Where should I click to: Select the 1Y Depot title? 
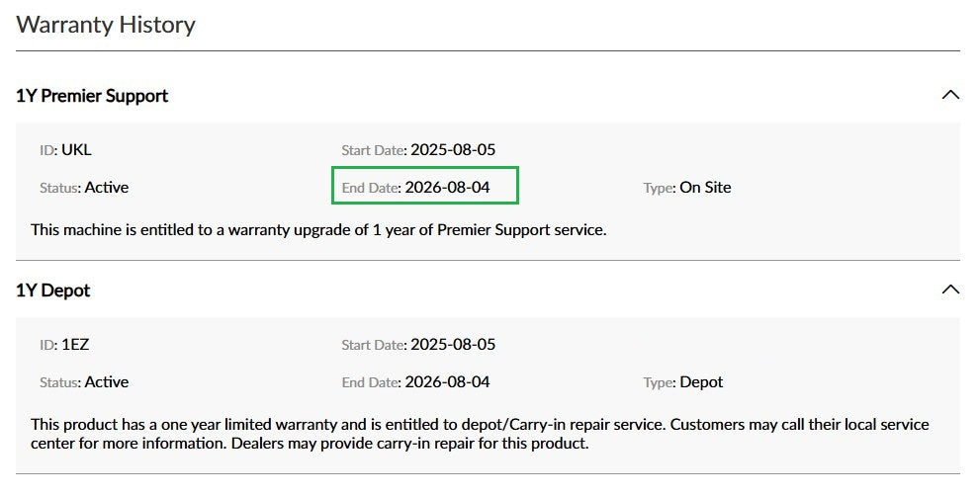coord(53,290)
